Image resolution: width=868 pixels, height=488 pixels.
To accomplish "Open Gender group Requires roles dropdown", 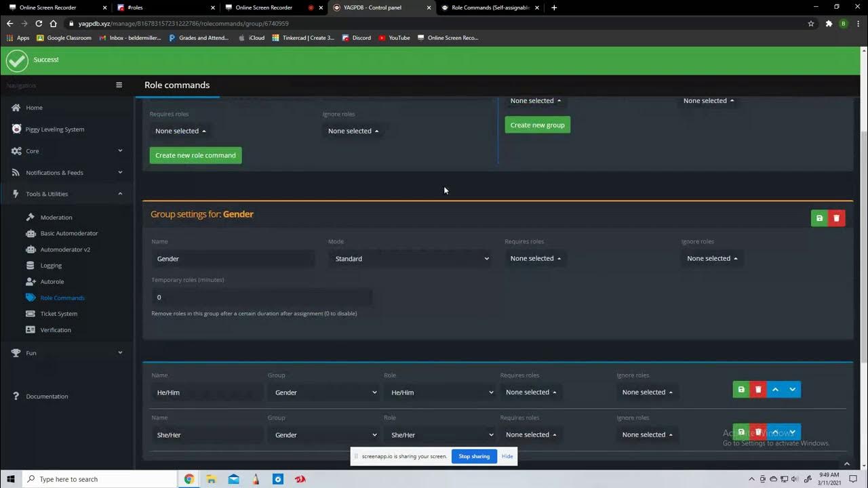I will tap(536, 258).
